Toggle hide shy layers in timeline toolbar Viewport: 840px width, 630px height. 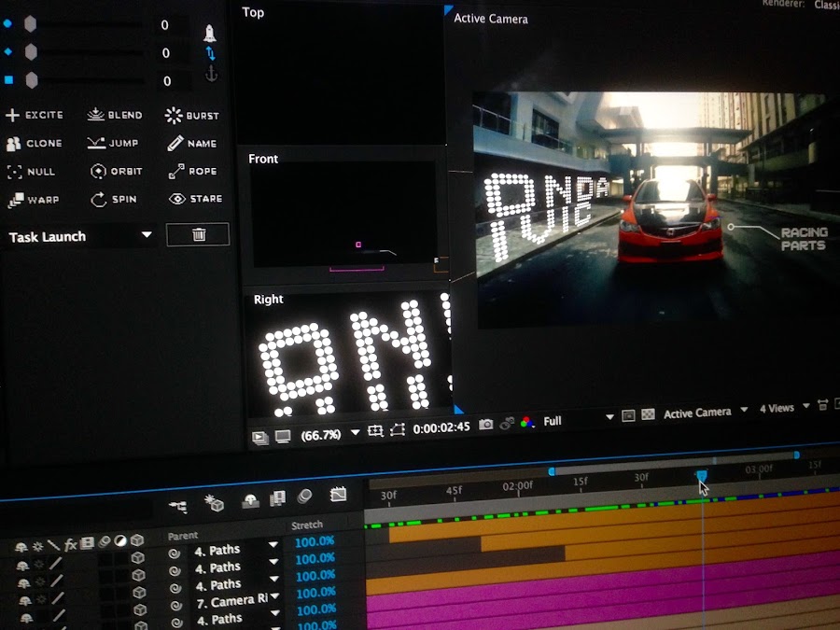click(x=250, y=501)
